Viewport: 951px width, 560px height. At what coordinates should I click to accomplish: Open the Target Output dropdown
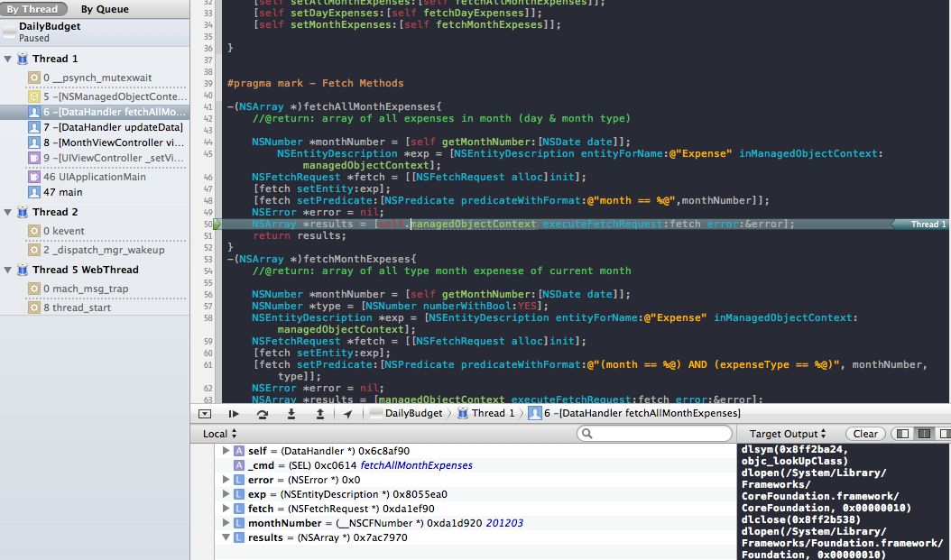[x=788, y=434]
